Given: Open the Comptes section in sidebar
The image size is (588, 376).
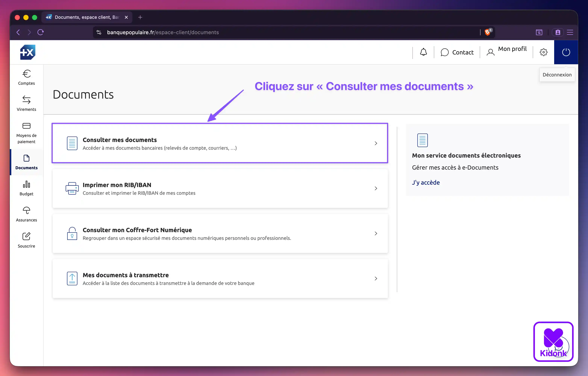Looking at the screenshot, I should pos(26,77).
